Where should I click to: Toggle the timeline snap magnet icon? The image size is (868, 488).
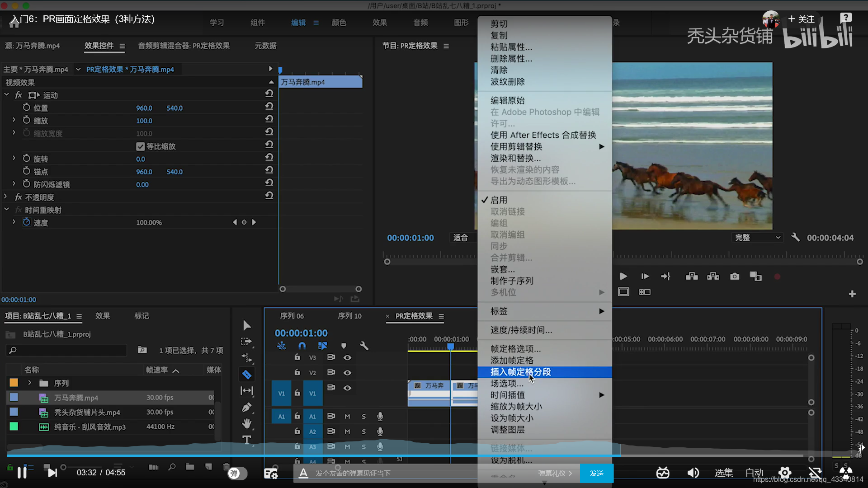[302, 346]
